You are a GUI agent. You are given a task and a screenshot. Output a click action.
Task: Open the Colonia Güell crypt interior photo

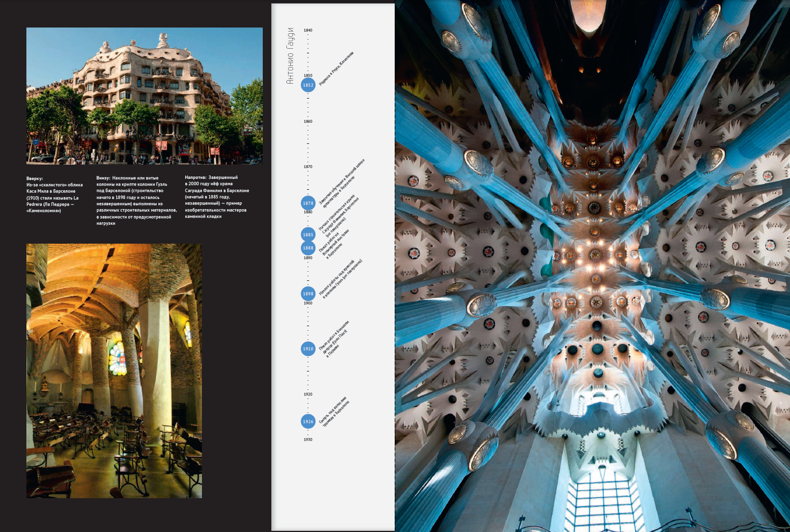click(114, 370)
